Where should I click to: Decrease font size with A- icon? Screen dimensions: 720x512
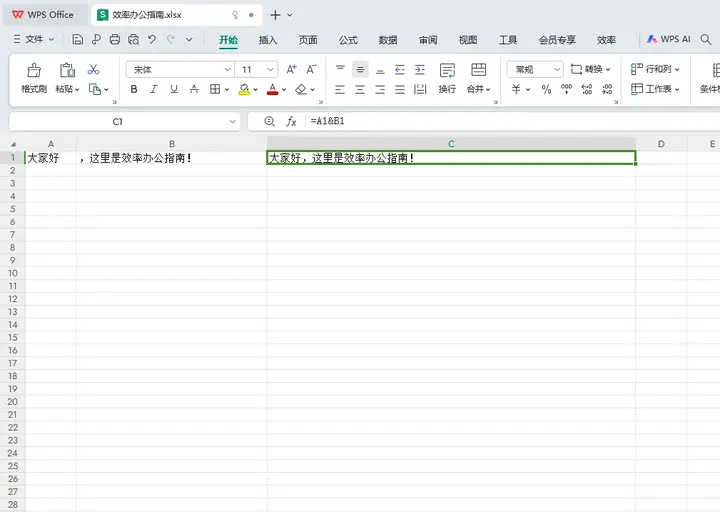(x=311, y=69)
